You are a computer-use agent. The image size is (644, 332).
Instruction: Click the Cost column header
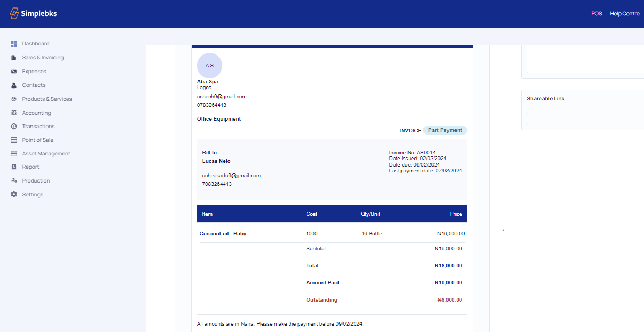coord(312,214)
